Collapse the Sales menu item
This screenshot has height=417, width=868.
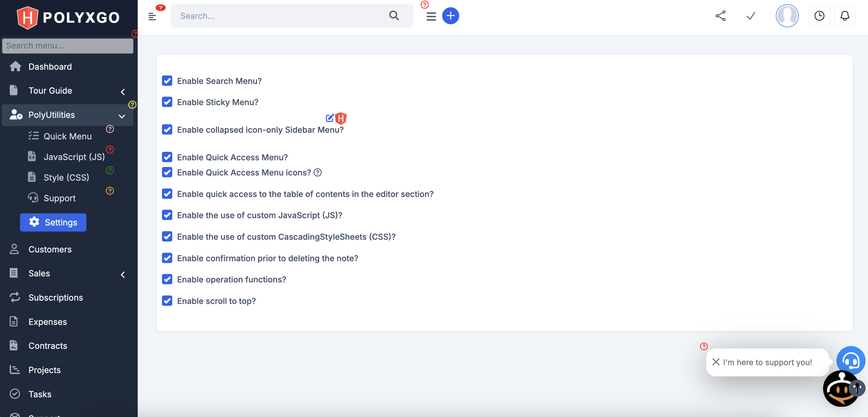123,274
